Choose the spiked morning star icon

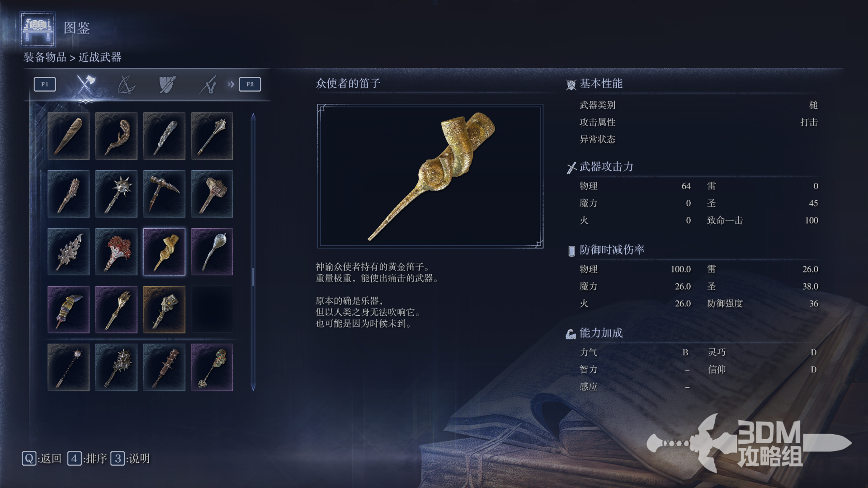pos(117,194)
